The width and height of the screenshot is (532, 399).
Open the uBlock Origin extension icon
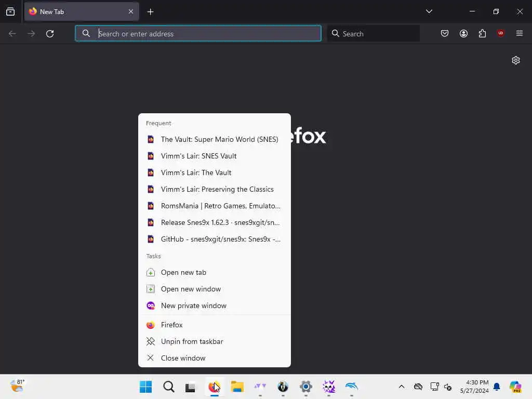tap(500, 33)
